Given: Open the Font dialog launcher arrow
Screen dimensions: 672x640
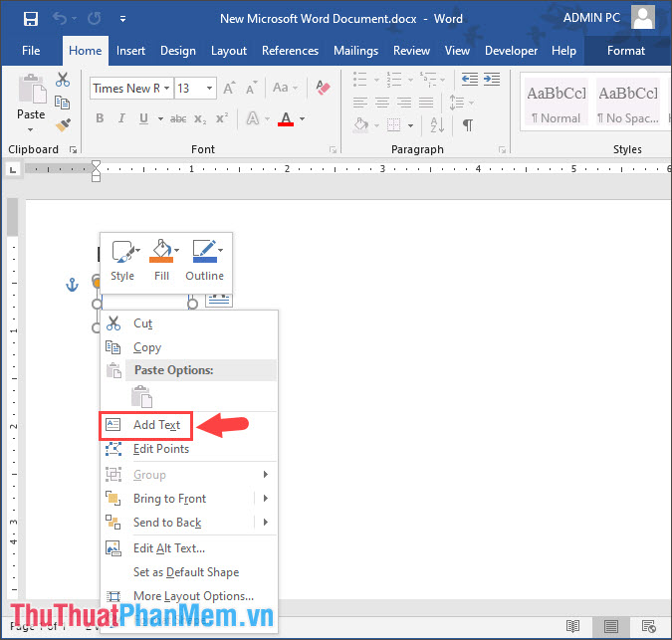Looking at the screenshot, I should pos(333,149).
